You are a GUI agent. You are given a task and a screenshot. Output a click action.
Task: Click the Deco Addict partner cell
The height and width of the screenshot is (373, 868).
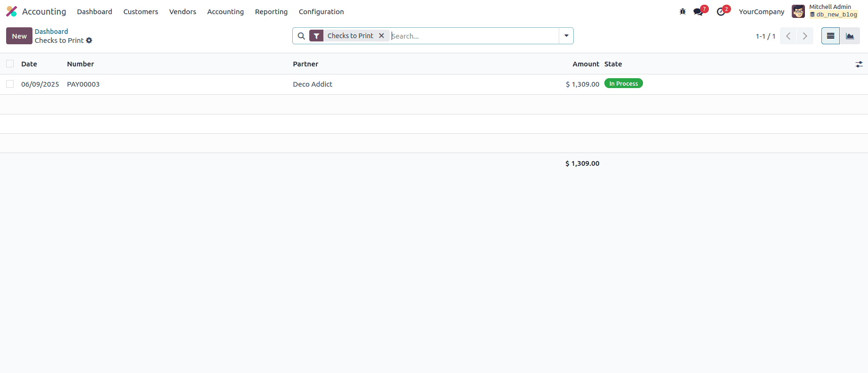tap(313, 84)
